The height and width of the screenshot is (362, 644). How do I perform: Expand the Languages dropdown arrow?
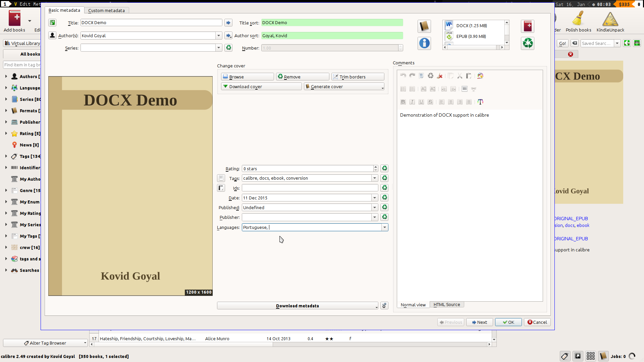coord(385,227)
